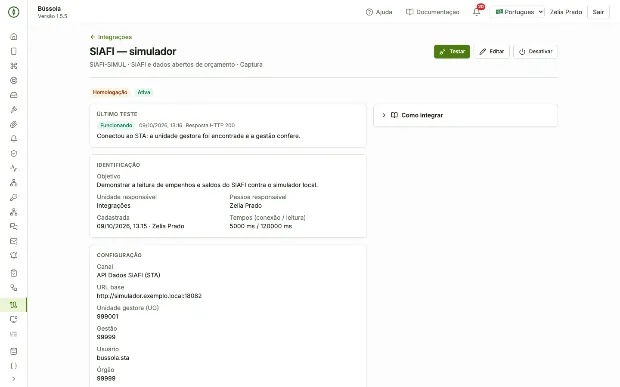This screenshot has height=387, width=620.
Task: Open the key icon in sidebar
Action: click(x=13, y=197)
